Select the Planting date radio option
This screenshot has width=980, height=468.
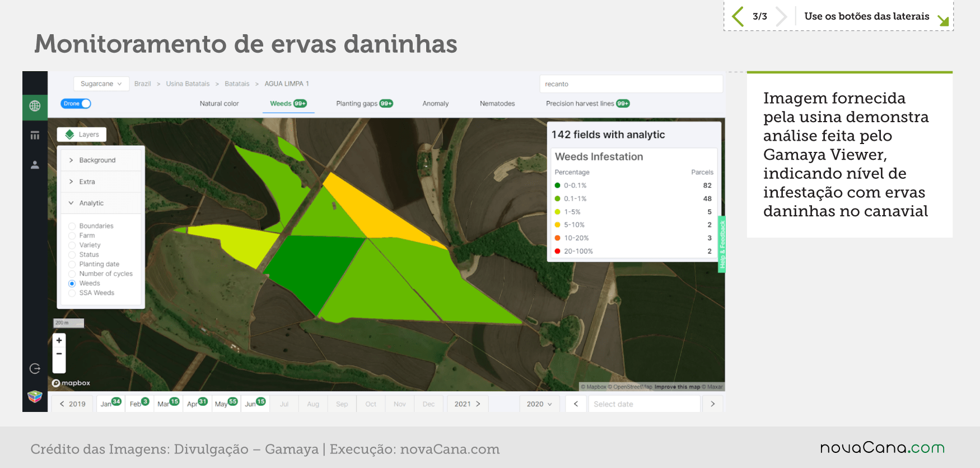point(72,264)
